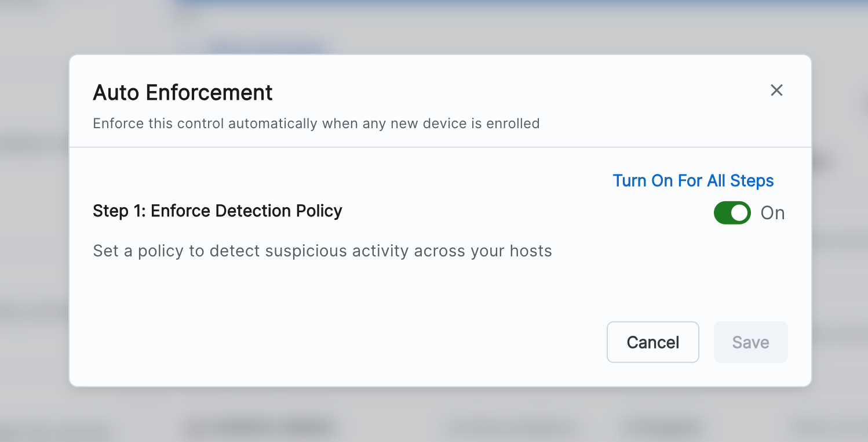Click the green track of the On switch
The height and width of the screenshot is (442, 868).
(x=723, y=213)
